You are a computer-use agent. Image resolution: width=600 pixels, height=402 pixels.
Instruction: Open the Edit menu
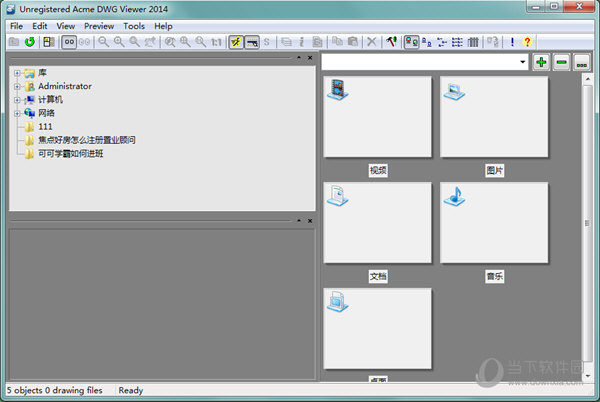point(40,26)
